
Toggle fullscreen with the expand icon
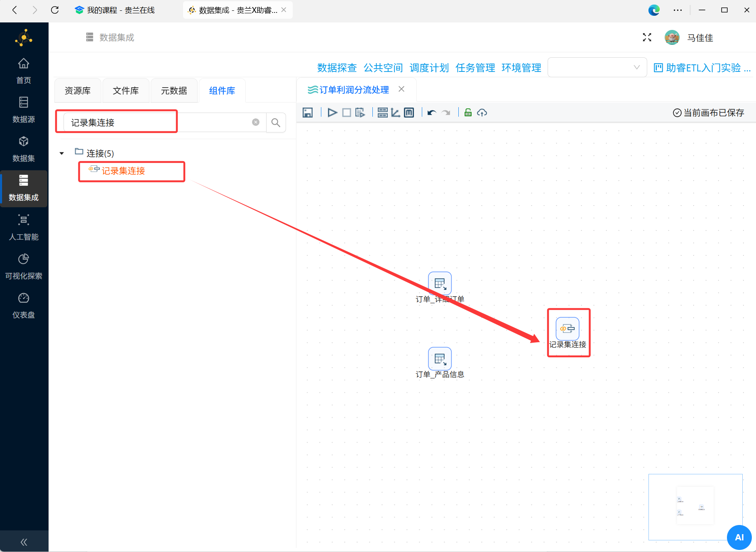click(x=647, y=37)
